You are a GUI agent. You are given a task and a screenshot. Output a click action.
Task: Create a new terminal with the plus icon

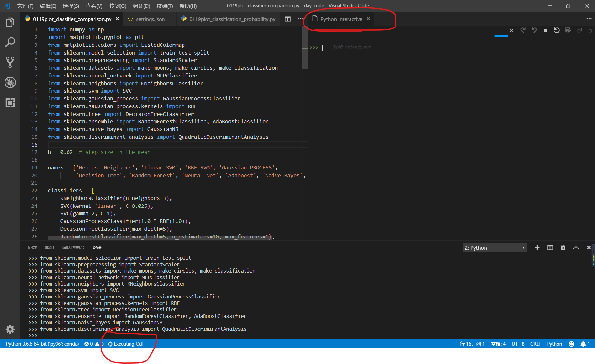537,248
